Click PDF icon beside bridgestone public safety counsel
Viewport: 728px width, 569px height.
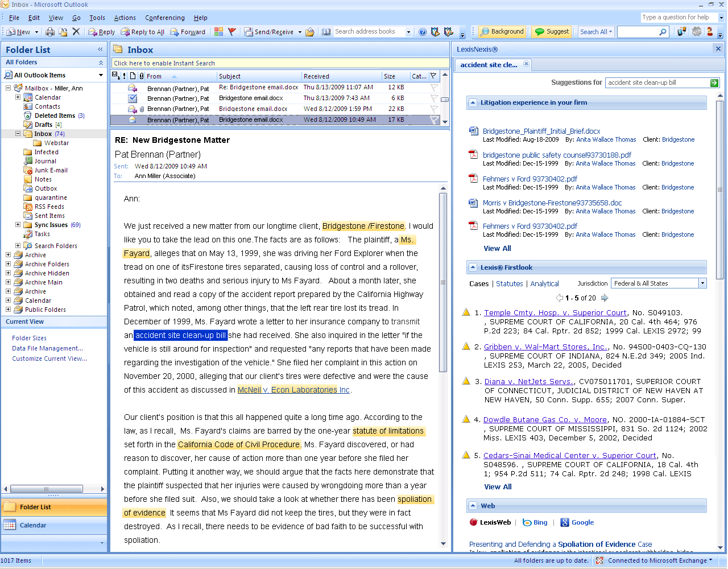tap(473, 155)
